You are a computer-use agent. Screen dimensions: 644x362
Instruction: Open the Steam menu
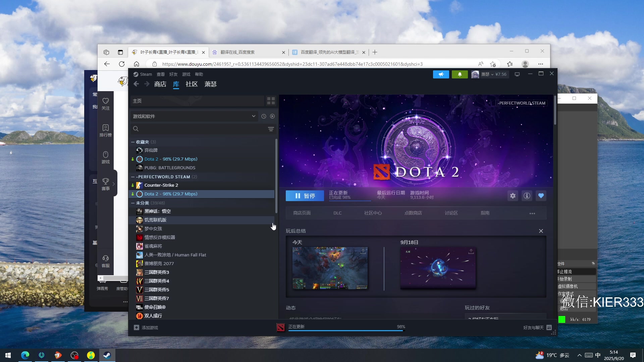143,74
